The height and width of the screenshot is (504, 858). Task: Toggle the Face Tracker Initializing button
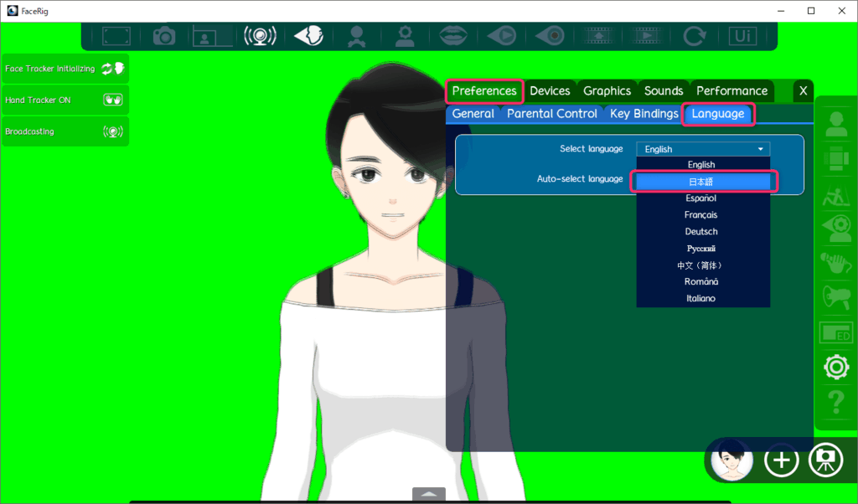(x=65, y=69)
